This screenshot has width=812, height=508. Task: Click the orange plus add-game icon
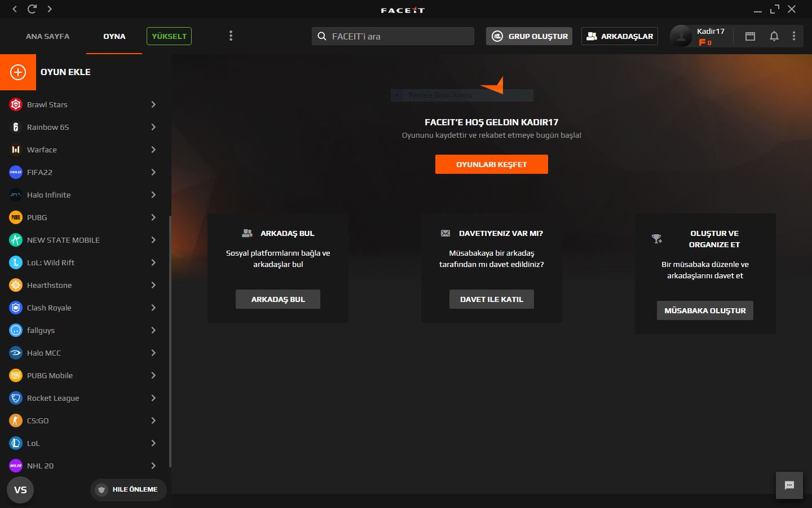point(18,72)
